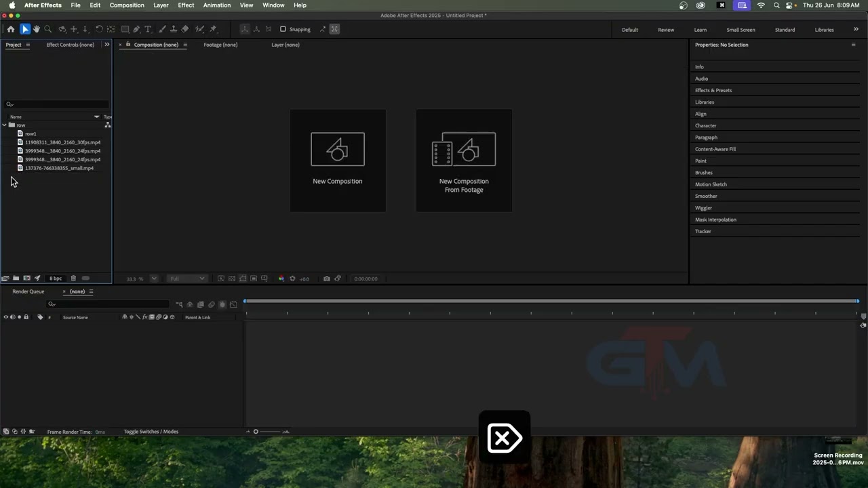Click the Graph Editor icon in timeline
868x488 pixels.
233,305
